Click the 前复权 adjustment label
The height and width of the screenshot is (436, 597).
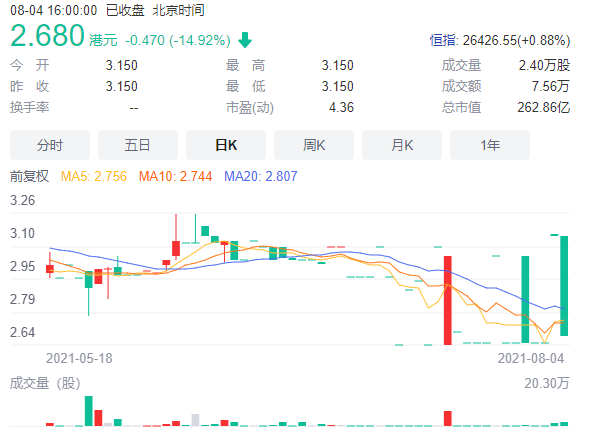point(30,176)
